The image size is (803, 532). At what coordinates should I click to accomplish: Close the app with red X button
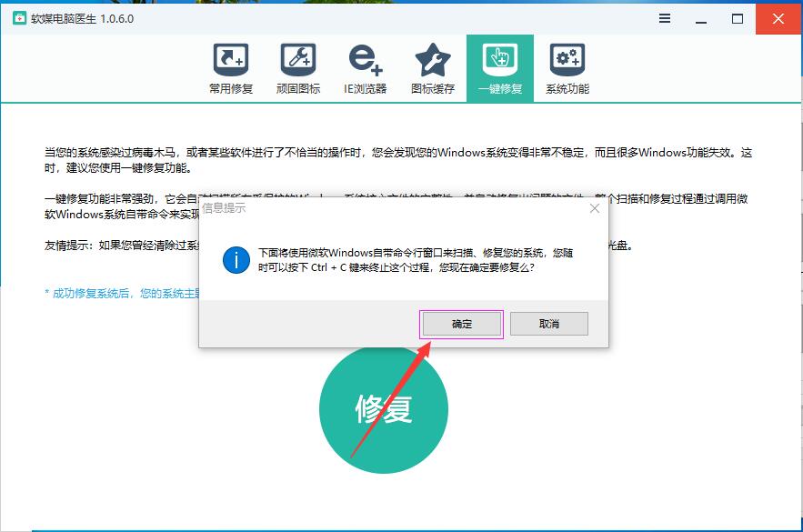pos(778,18)
